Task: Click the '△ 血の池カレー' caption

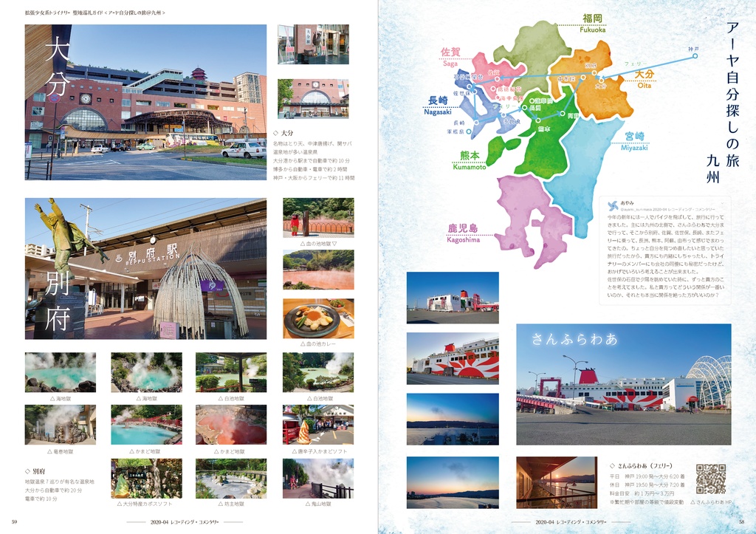Action: [318, 344]
